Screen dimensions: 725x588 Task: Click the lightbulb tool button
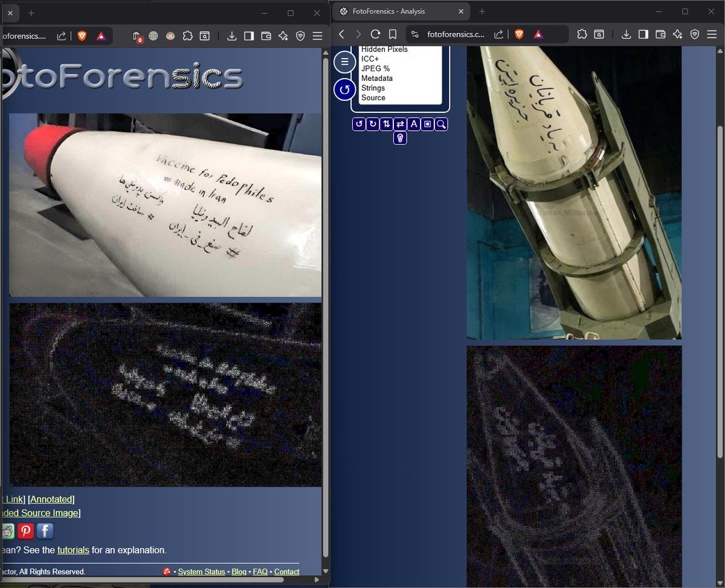400,138
